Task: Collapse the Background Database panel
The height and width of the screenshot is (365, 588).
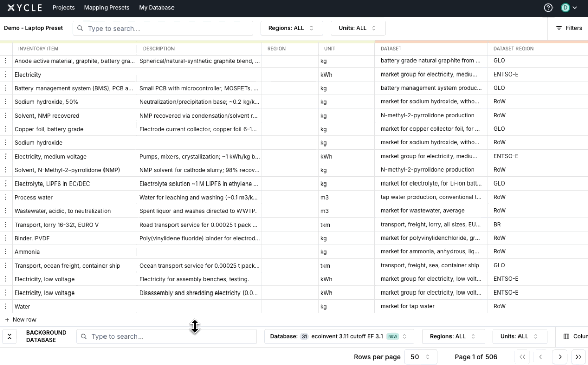Action: point(9,336)
